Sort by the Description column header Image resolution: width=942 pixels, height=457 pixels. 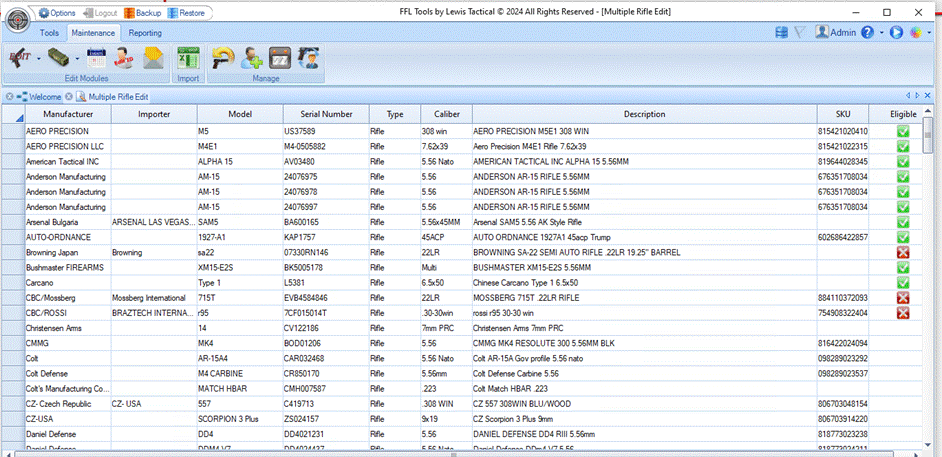click(x=645, y=114)
